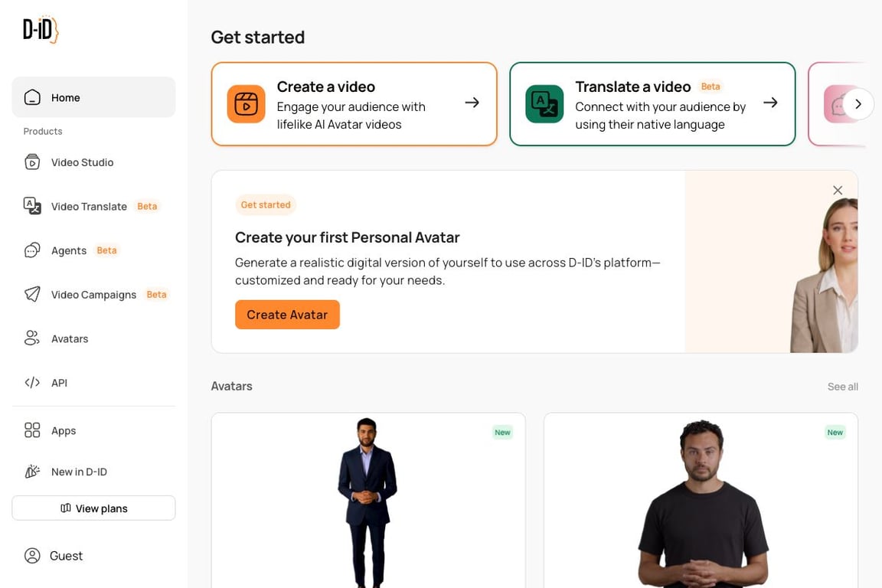Click the Apps grid icon
Image resolution: width=882 pixels, height=588 pixels.
click(x=32, y=430)
